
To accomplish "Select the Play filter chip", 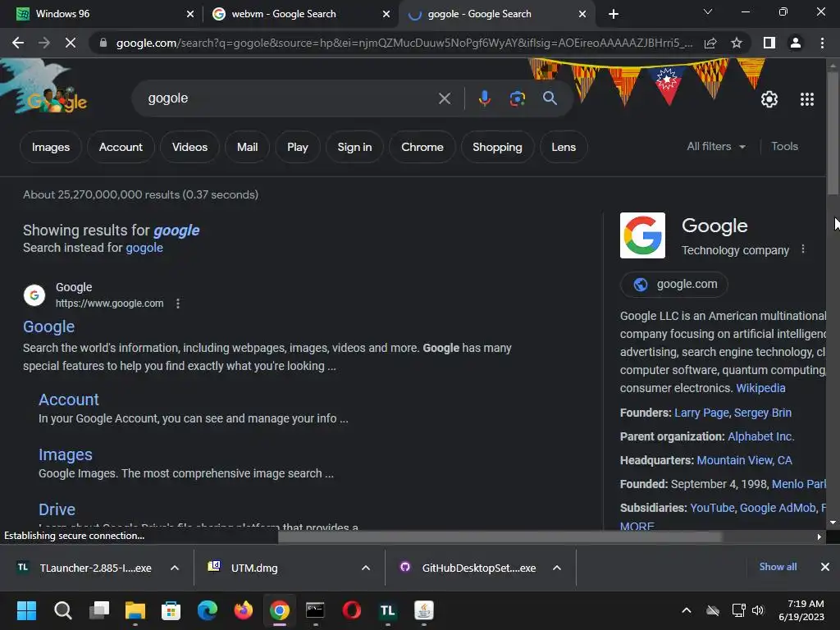I will pos(297,147).
